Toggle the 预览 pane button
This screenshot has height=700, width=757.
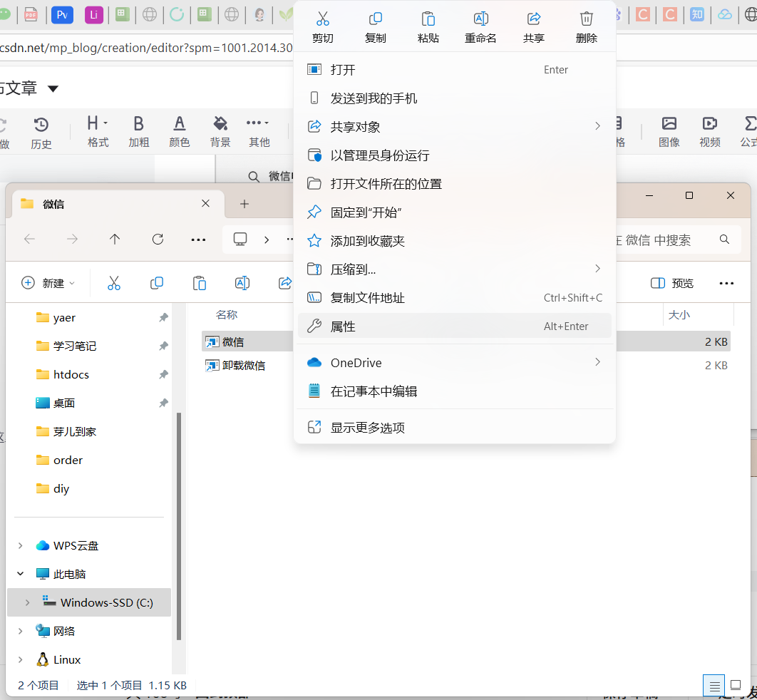click(672, 284)
